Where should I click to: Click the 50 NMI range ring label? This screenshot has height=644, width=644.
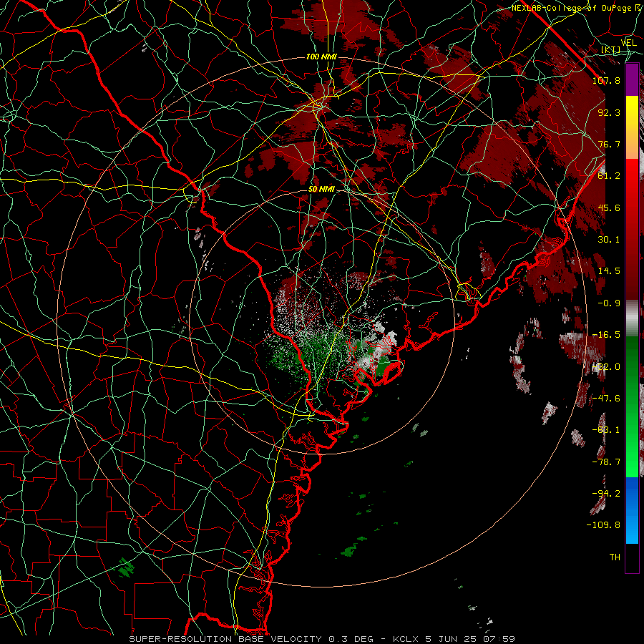[321, 189]
